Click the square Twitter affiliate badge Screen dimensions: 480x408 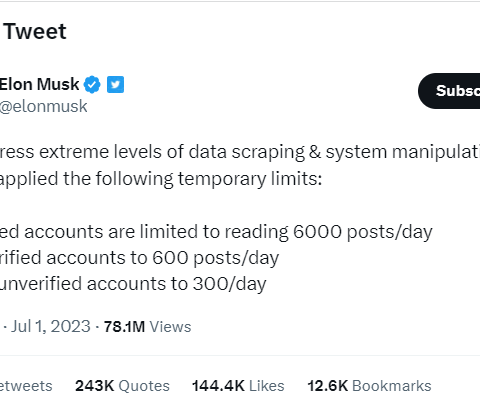(x=115, y=84)
